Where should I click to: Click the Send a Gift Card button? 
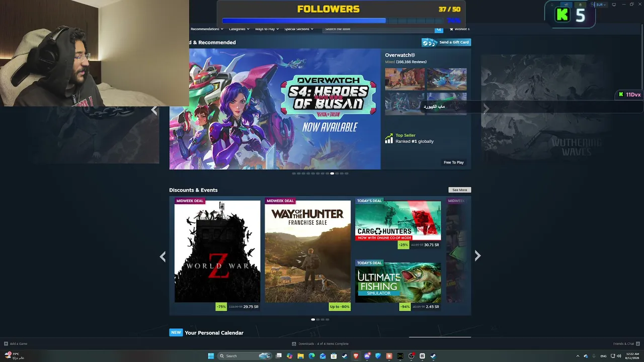click(446, 42)
